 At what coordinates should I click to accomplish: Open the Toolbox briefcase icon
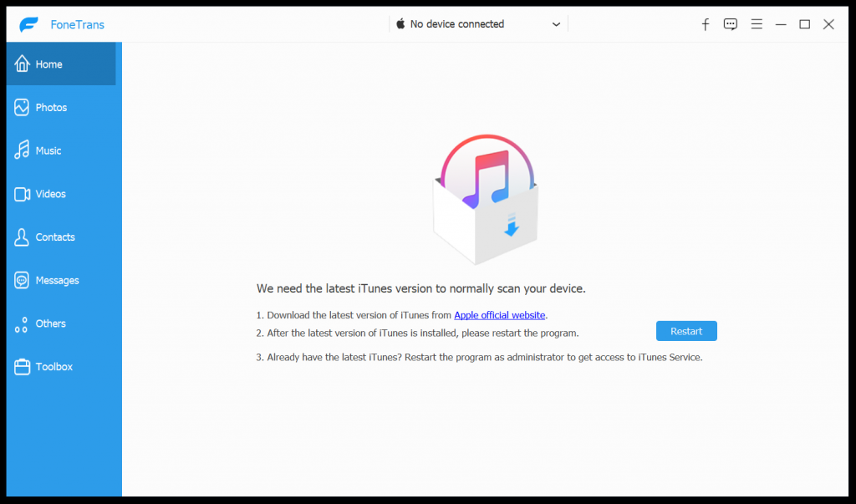22,366
